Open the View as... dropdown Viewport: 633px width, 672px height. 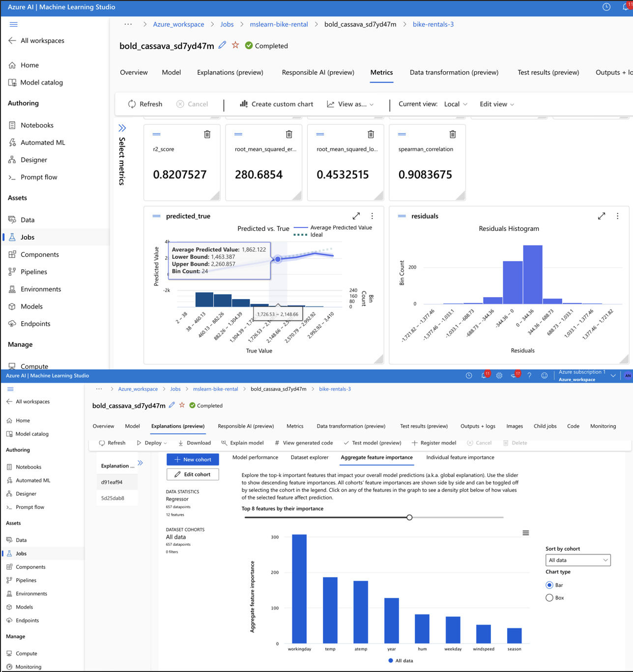point(350,104)
